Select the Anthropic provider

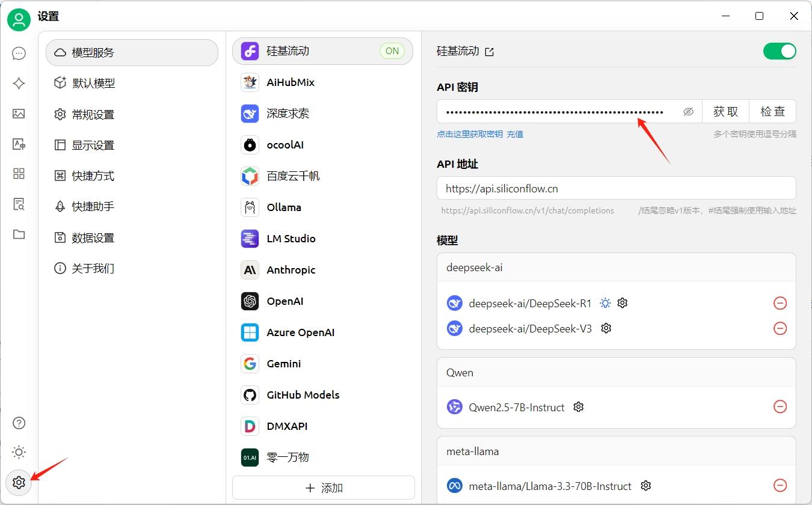(323, 270)
